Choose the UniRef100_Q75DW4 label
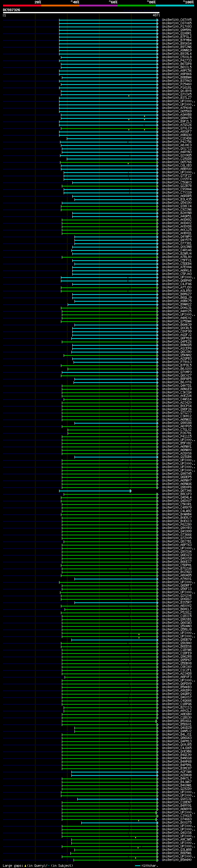The width and height of the screenshot is (197, 868). point(177,321)
